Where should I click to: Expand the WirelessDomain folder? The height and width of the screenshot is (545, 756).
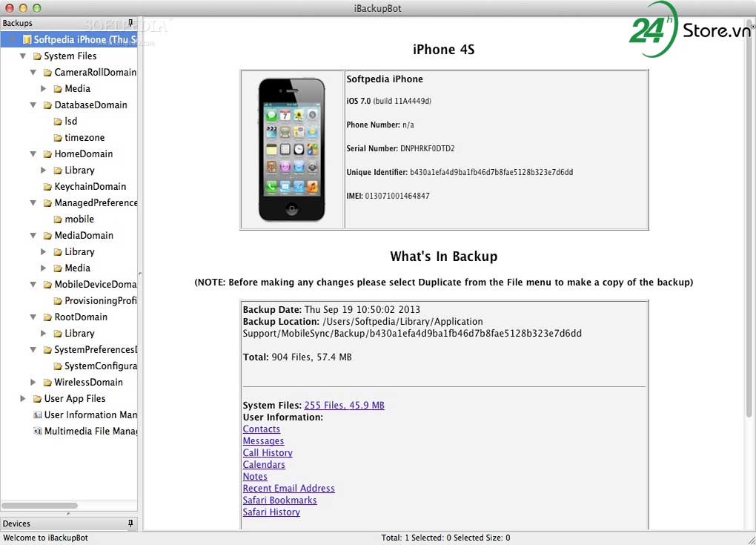[x=33, y=383]
